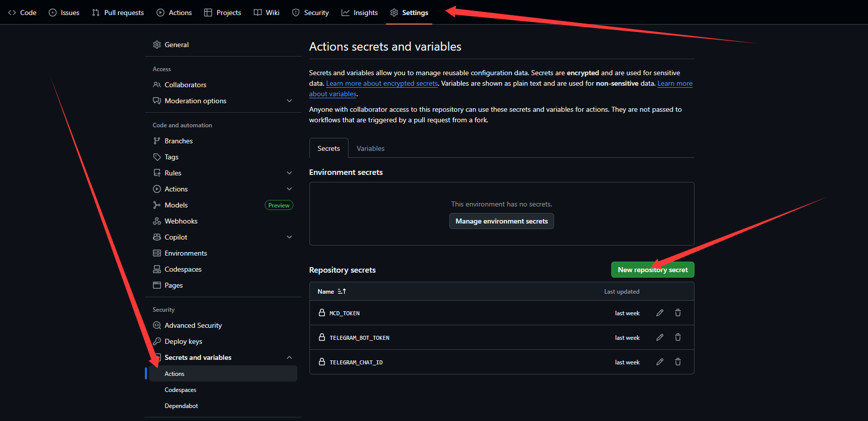Open Learn more about encrypted secrets link
The width and height of the screenshot is (868, 421).
(x=382, y=84)
